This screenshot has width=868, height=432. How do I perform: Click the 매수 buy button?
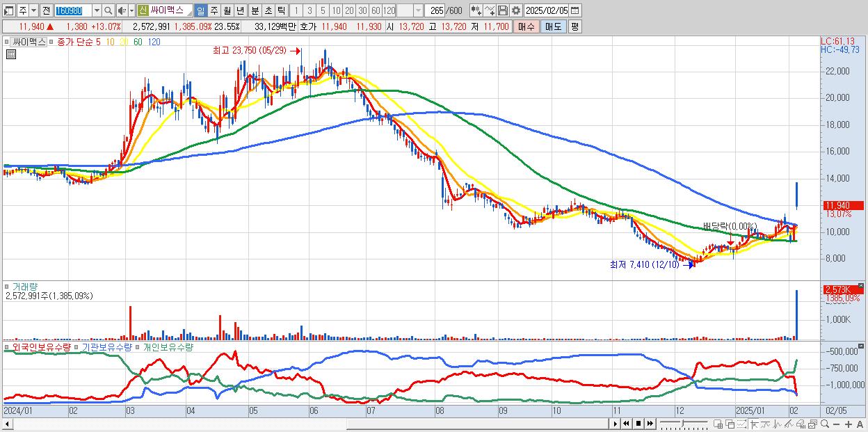click(527, 26)
